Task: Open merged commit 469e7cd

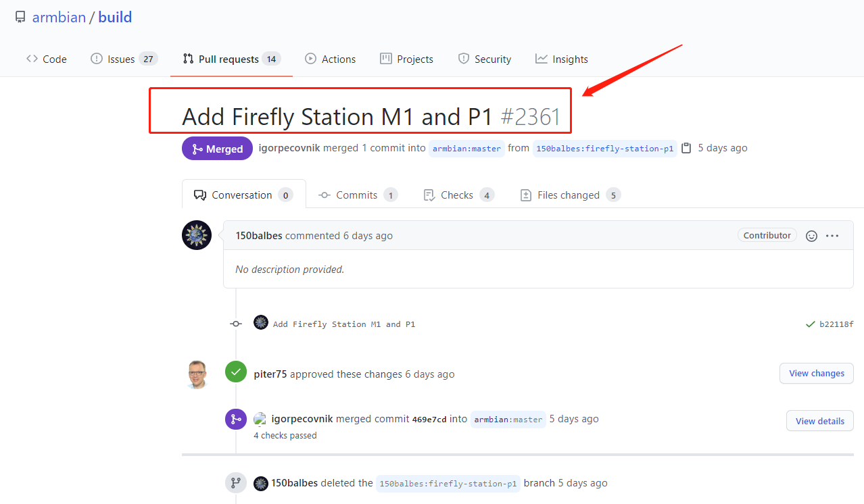Action: click(429, 420)
